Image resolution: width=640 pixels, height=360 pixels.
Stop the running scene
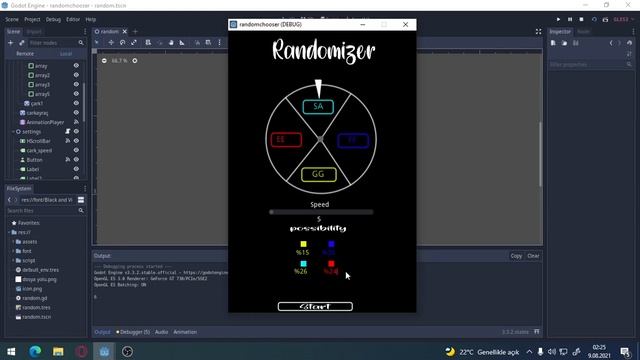coord(581,19)
